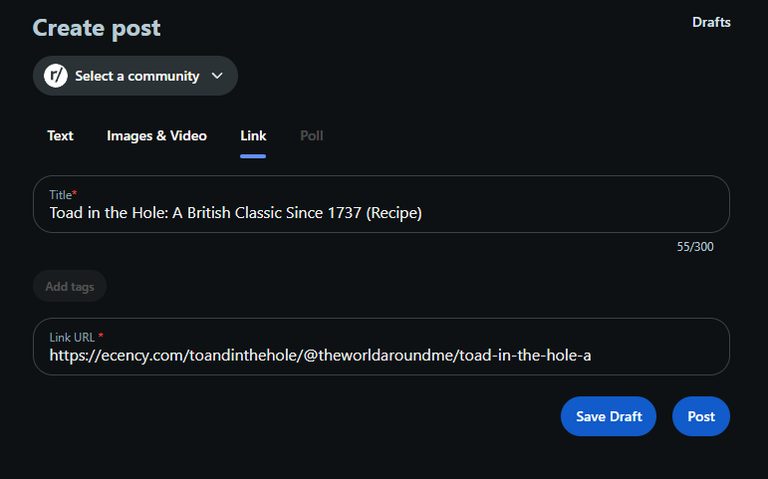Screen dimensions: 768x479
Task: Click the Create post heading
Action: tap(96, 28)
